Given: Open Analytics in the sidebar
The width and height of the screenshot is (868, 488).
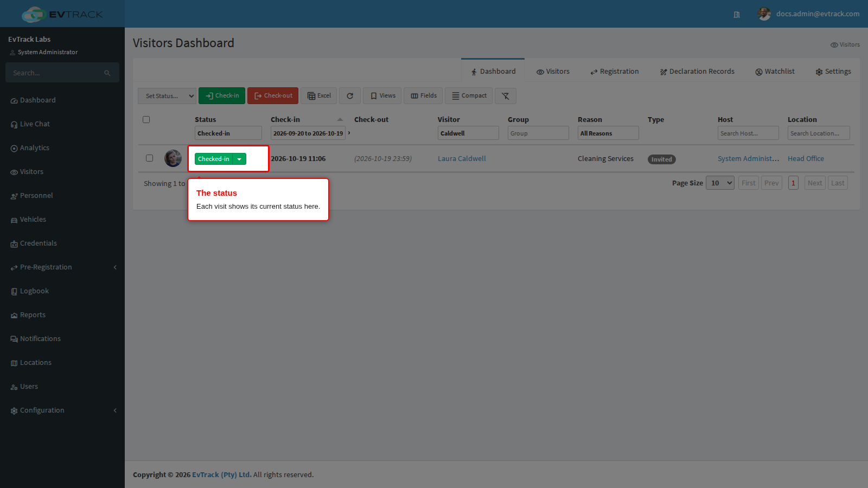Looking at the screenshot, I should [35, 148].
